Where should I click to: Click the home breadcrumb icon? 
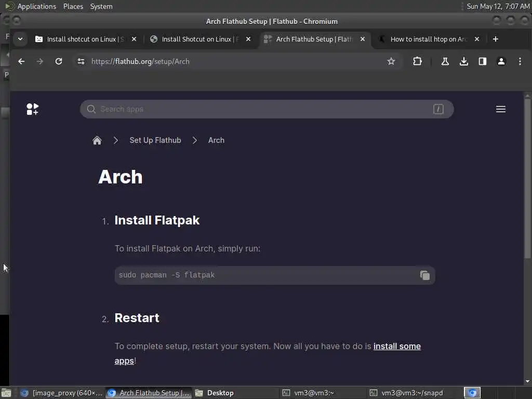point(97,140)
